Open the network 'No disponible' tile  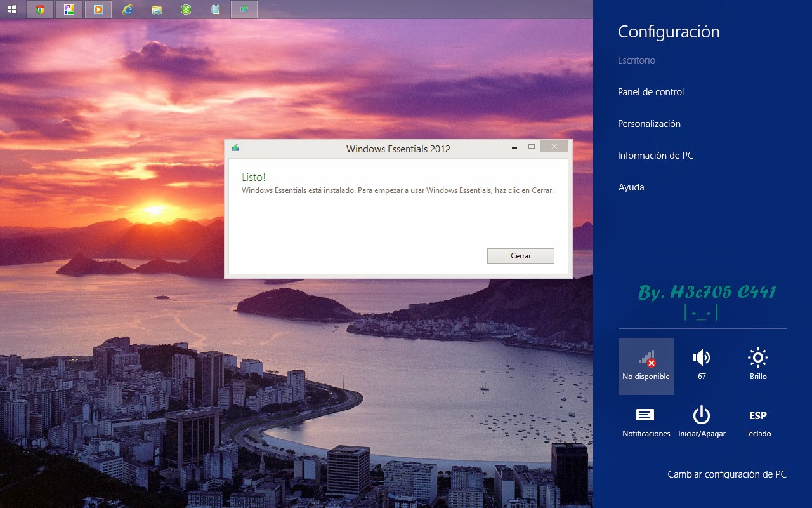[646, 366]
